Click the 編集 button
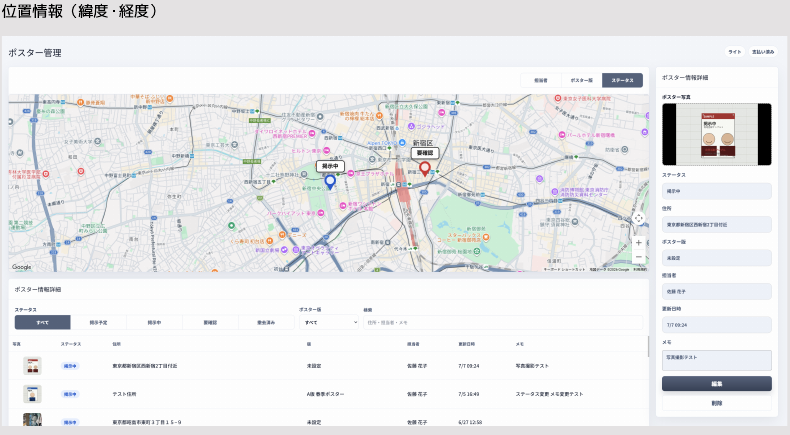This screenshot has height=435, width=790. point(716,384)
